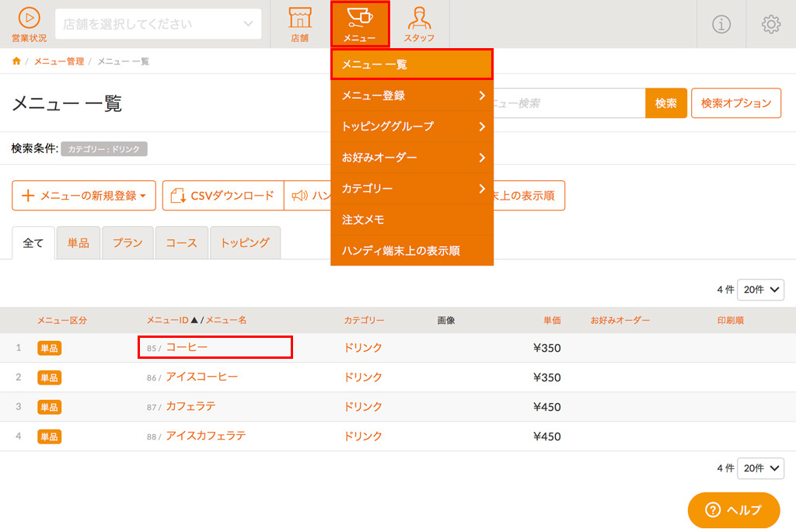Open the コーヒー menu item link
Screen dimensions: 796x532
coord(187,347)
